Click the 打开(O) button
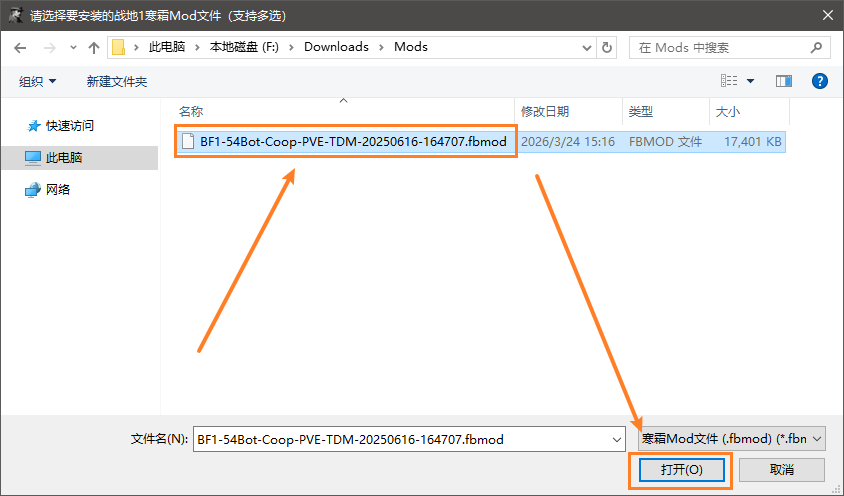 681,469
